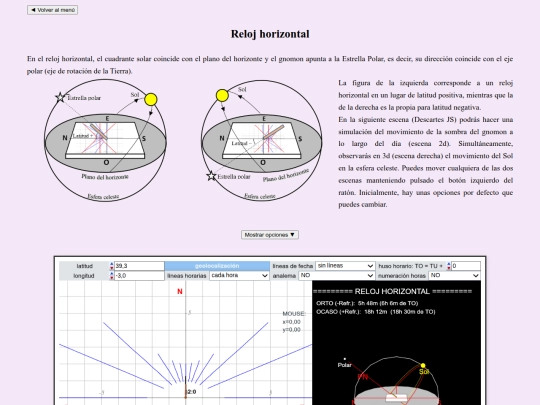
Task: Click the negative-latitude sundial diagram
Action: point(262,141)
